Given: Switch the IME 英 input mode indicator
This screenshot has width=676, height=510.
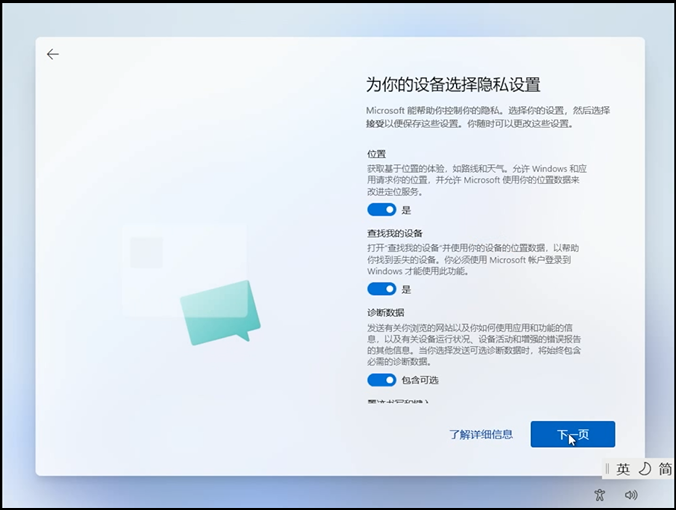Looking at the screenshot, I should coord(623,469).
